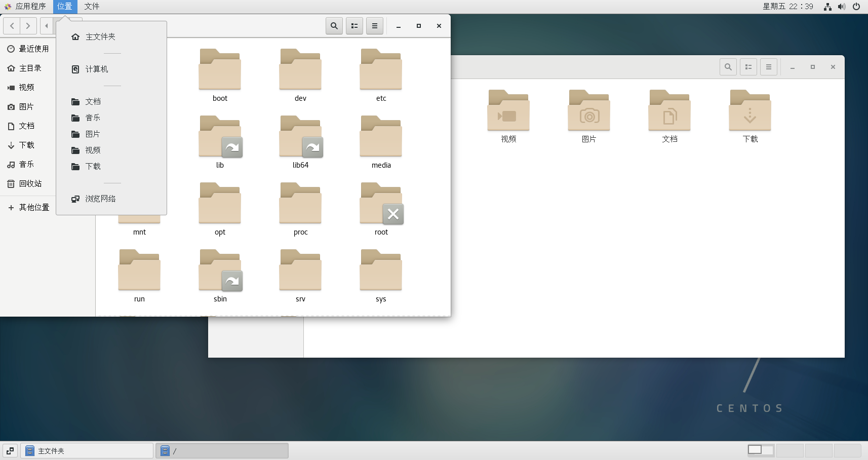This screenshot has width=868, height=460.
Task: Switch to 主文件夹 window in taskbar
Action: 87,450
